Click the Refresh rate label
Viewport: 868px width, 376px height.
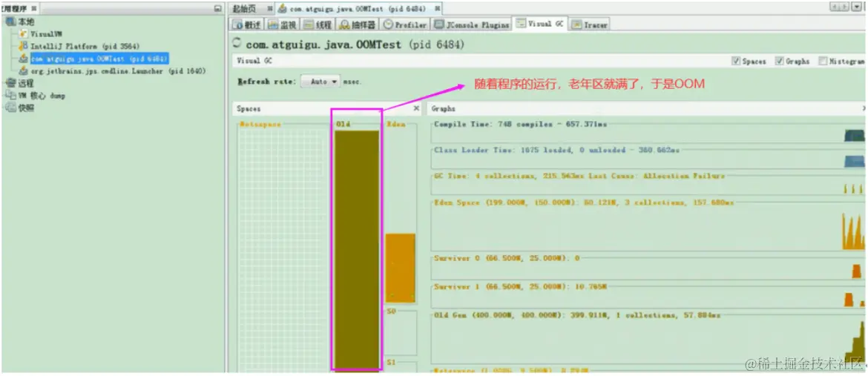coord(267,82)
